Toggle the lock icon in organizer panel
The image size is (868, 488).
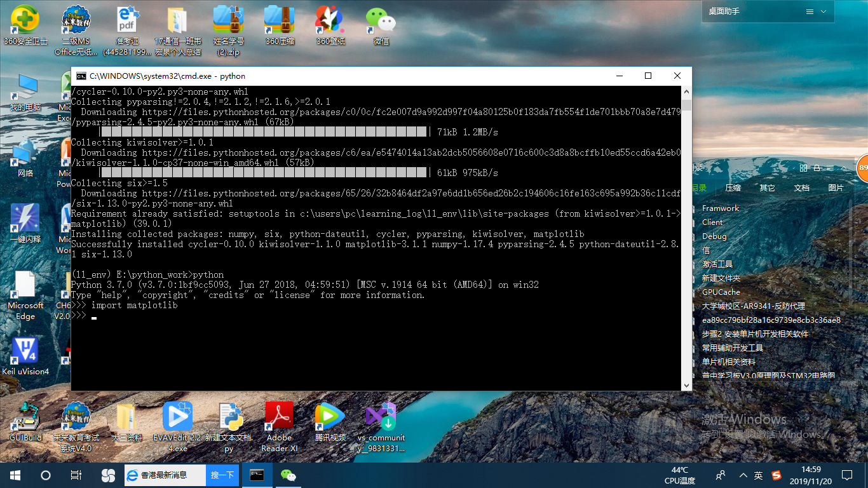pyautogui.click(x=817, y=168)
